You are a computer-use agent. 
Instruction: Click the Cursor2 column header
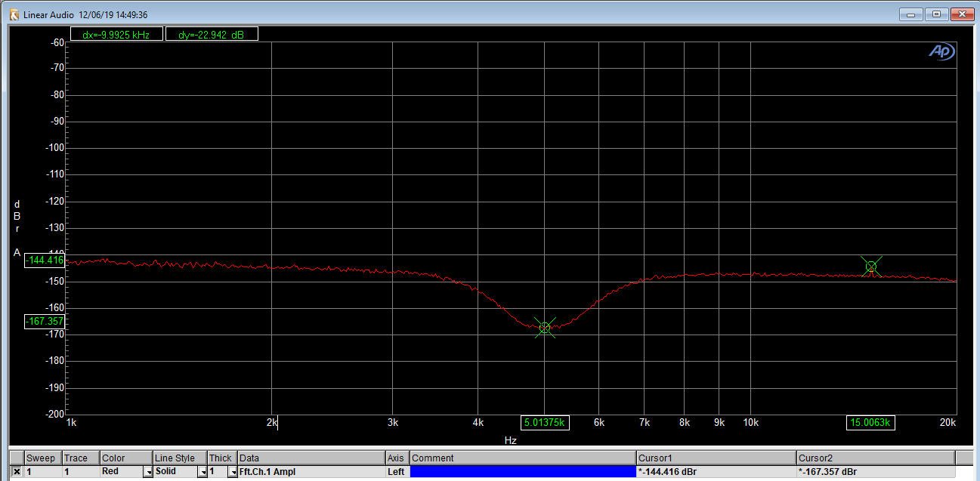[x=876, y=458]
